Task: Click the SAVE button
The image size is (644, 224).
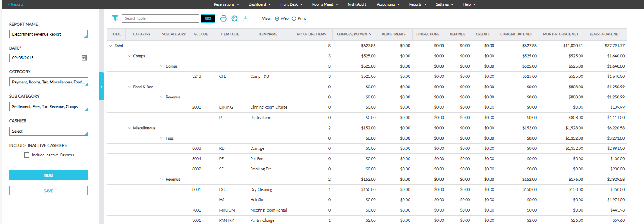Action: 48,191
